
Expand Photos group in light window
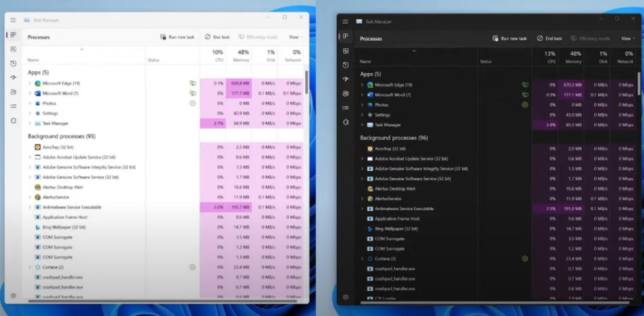point(30,104)
